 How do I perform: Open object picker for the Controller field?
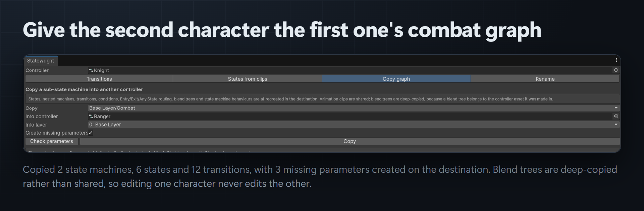click(x=616, y=70)
